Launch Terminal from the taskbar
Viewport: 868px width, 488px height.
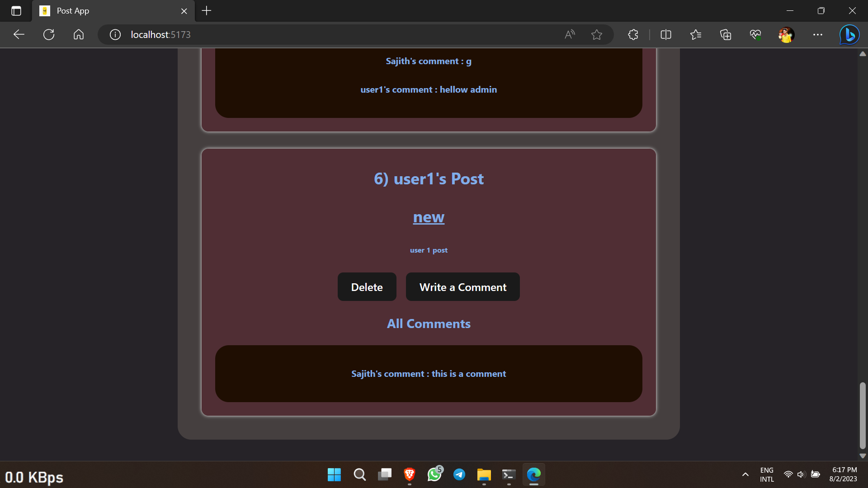509,475
